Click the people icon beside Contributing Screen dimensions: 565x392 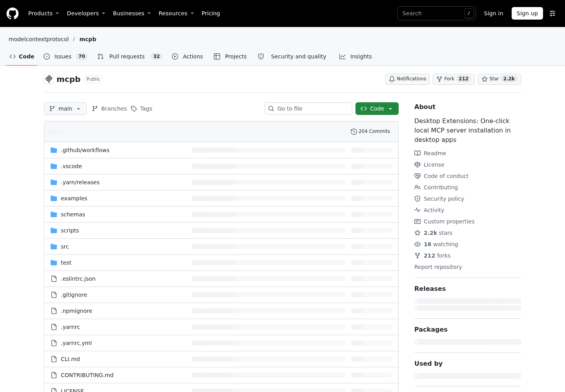417,187
